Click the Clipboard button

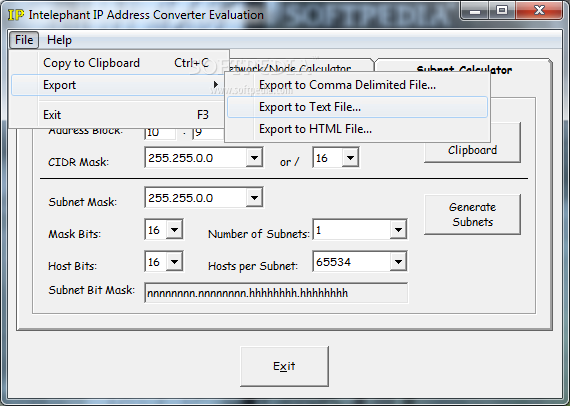coord(472,150)
